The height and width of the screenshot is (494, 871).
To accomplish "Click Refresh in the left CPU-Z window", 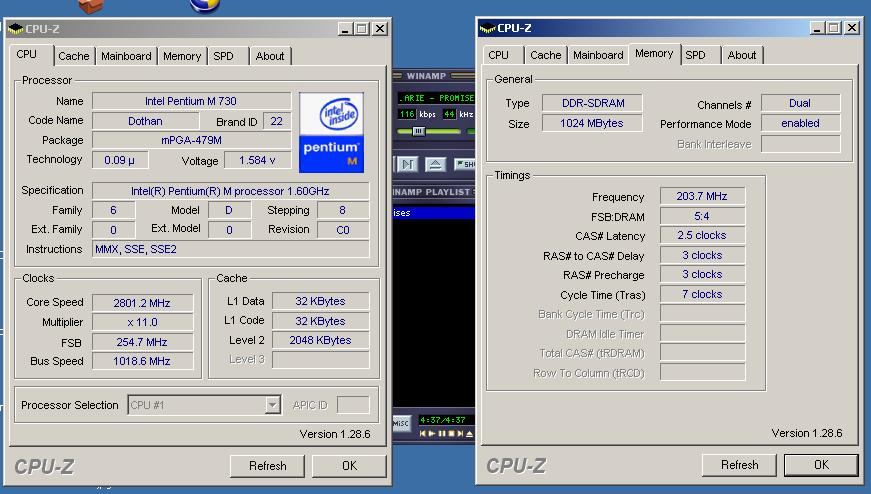I will click(267, 466).
